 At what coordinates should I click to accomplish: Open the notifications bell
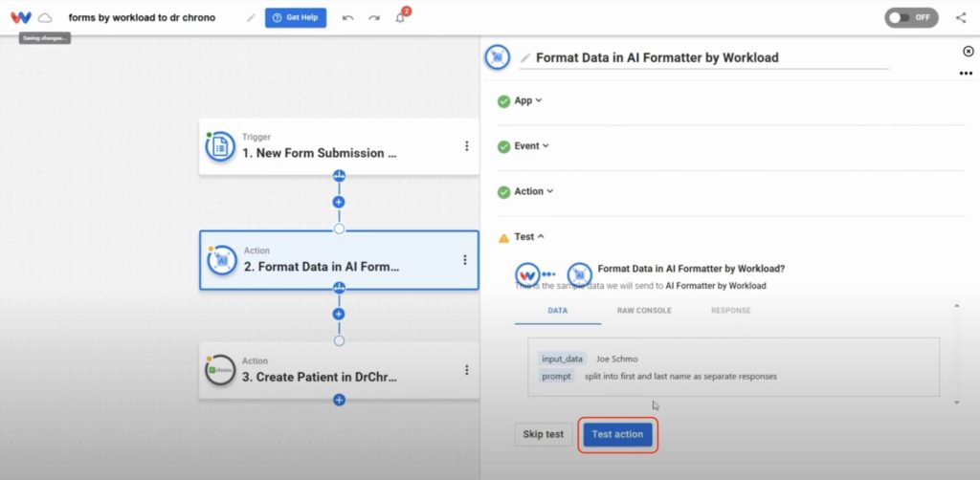pos(401,17)
